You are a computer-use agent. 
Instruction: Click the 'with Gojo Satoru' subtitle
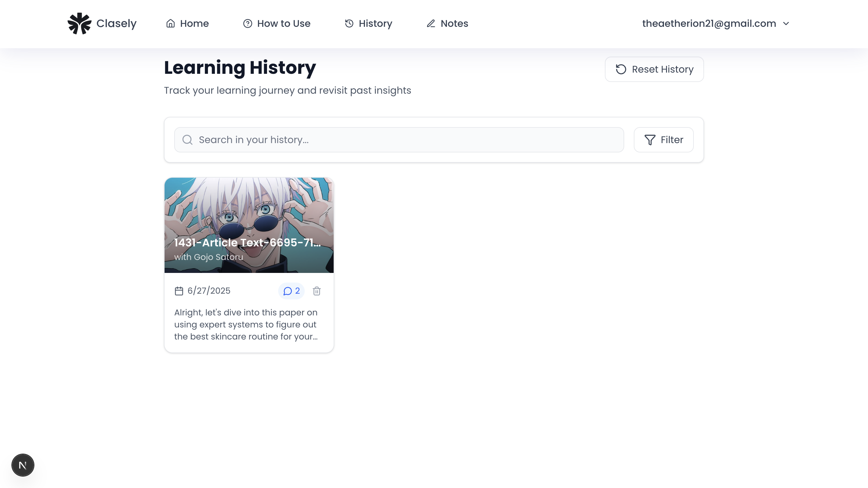[x=209, y=257]
